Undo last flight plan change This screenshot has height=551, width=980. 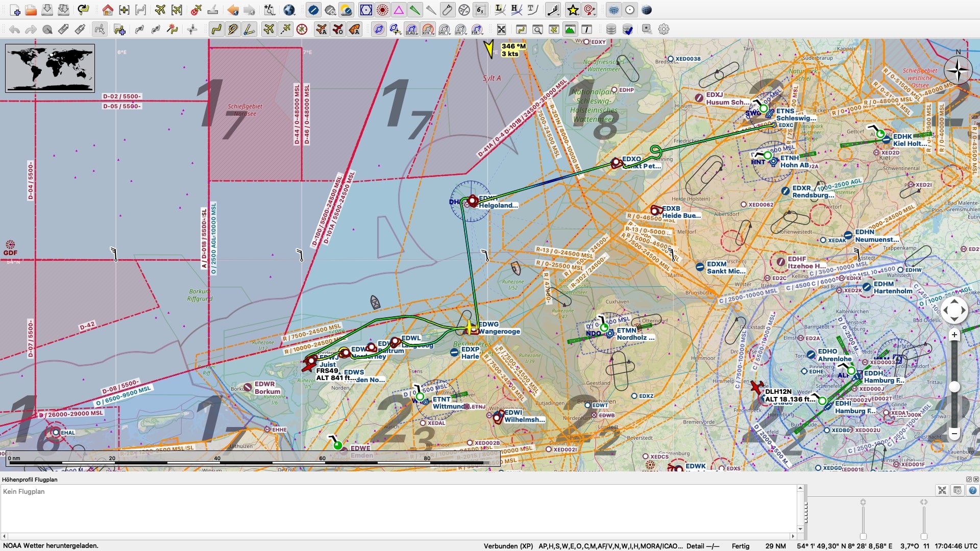[x=14, y=29]
